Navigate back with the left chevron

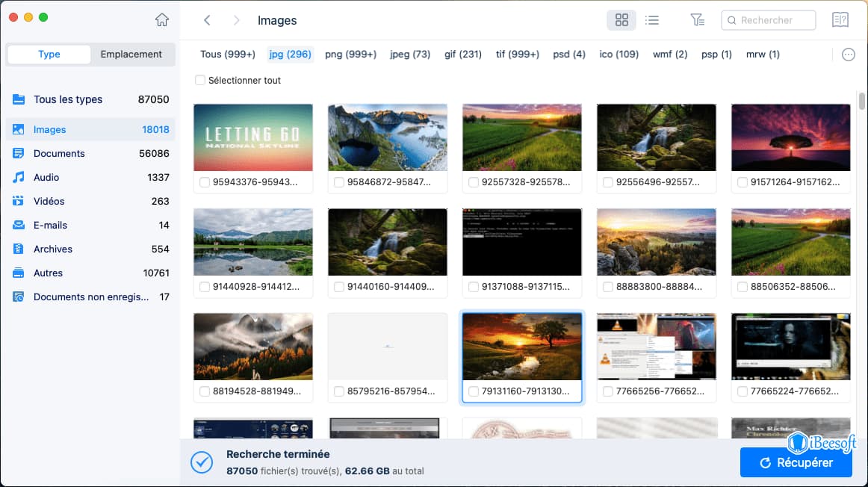(x=207, y=20)
